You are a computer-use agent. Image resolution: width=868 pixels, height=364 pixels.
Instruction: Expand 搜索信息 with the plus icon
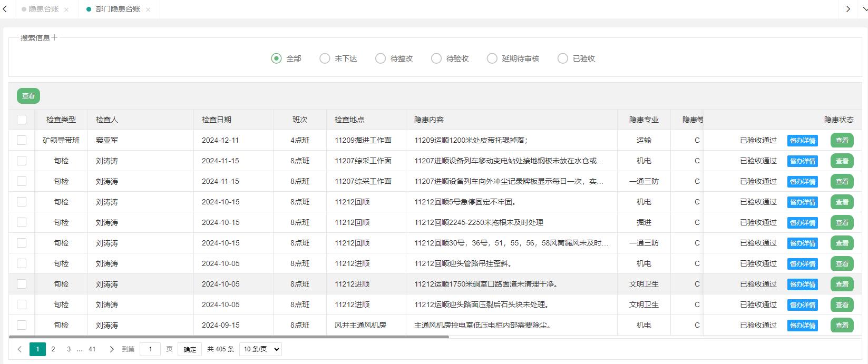point(54,37)
